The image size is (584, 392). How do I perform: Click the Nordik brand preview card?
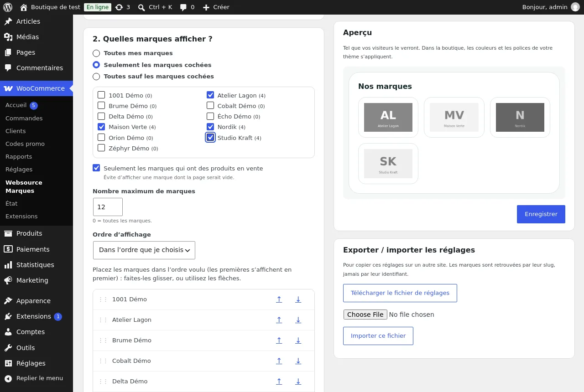pos(520,117)
